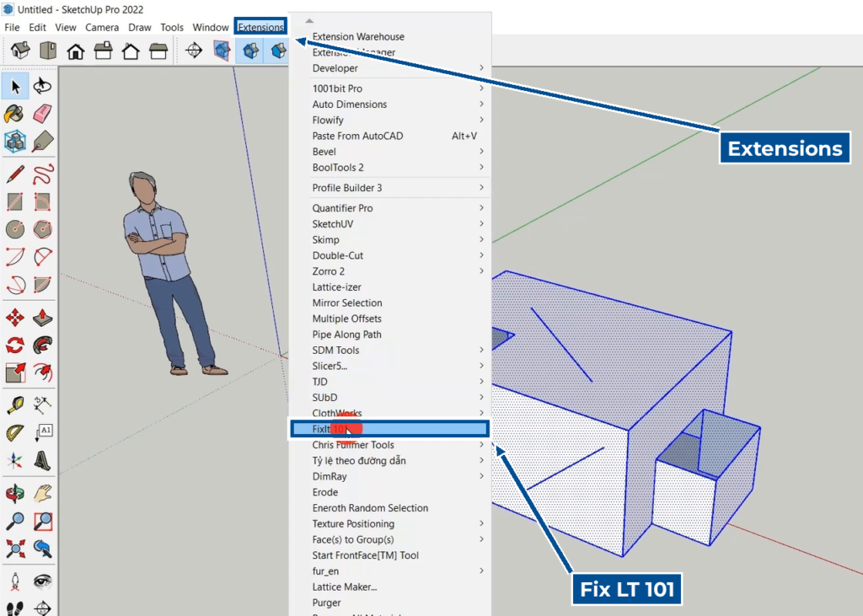This screenshot has height=616, width=863.
Task: Choose the Eraser tool
Action: 42,114
